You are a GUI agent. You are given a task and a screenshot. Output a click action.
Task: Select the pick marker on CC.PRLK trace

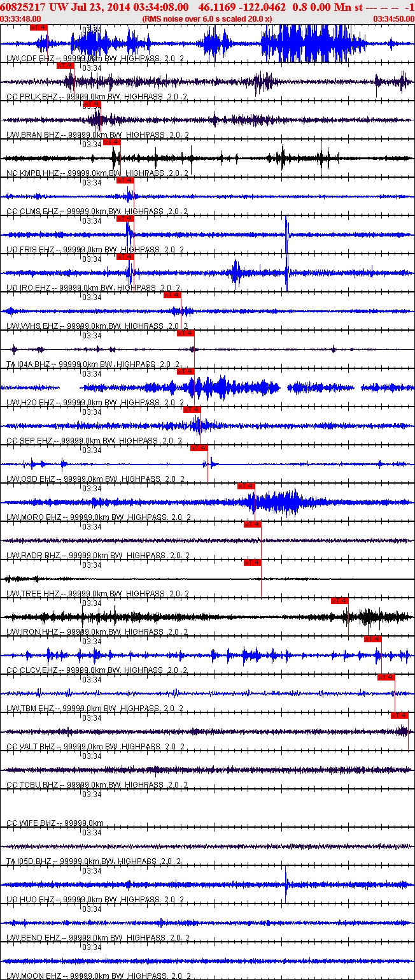coord(66,66)
